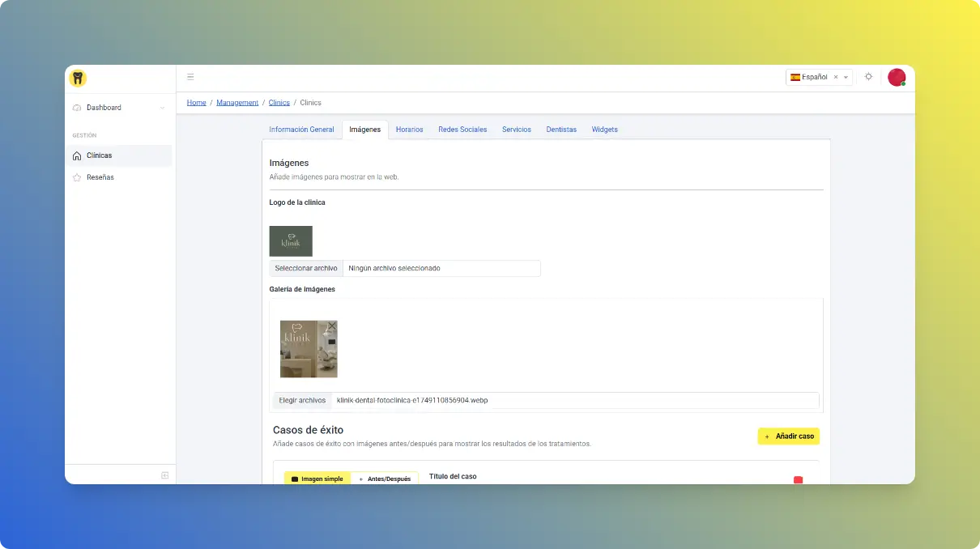Image resolution: width=980 pixels, height=549 pixels.
Task: Follow the Management breadcrumb link
Action: (x=237, y=103)
